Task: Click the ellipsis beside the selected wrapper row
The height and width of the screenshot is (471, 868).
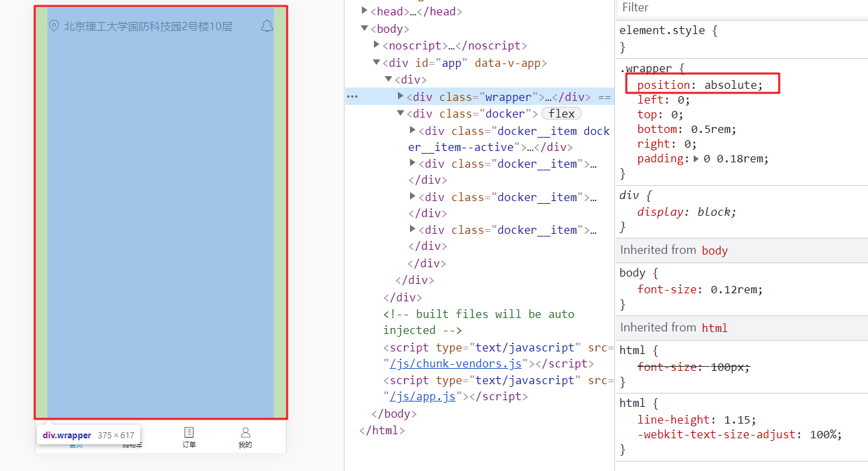Action: pyautogui.click(x=352, y=97)
